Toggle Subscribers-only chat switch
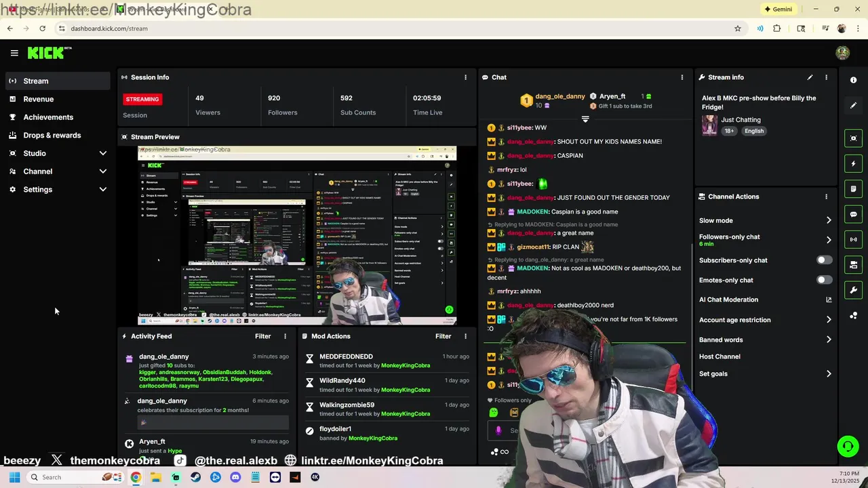Screen dimensions: 868x488 pos(824,260)
